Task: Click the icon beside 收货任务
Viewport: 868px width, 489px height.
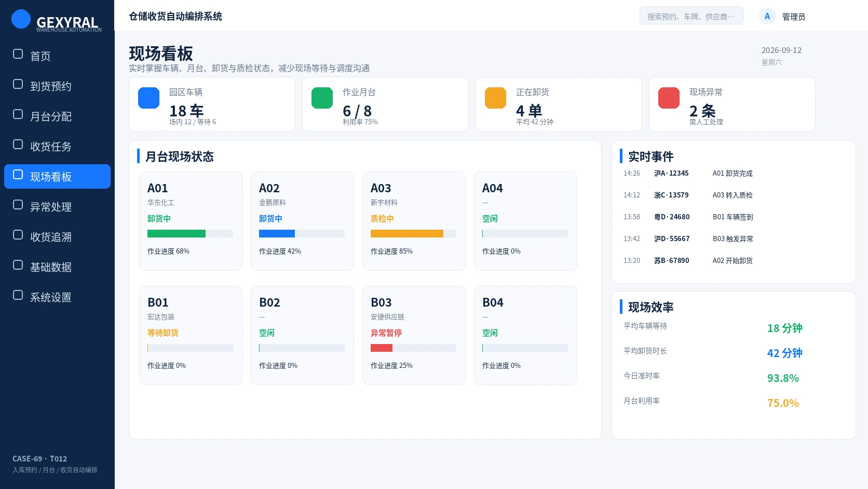Action: [18, 144]
